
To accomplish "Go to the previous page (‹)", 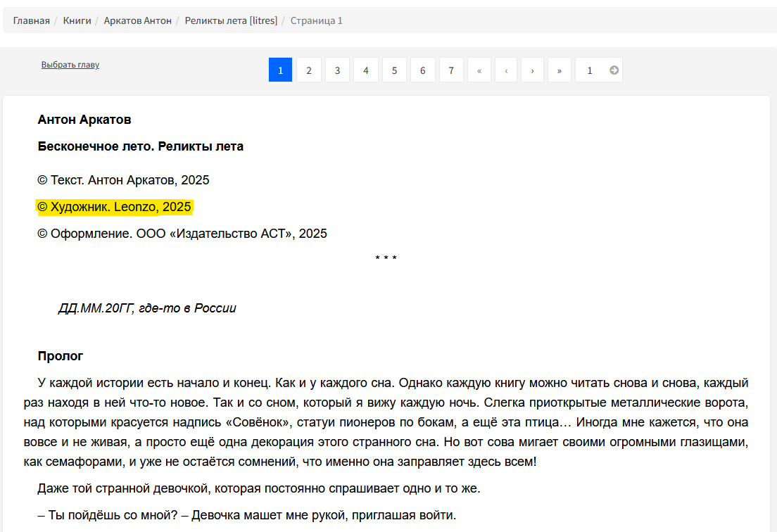I will point(506,70).
